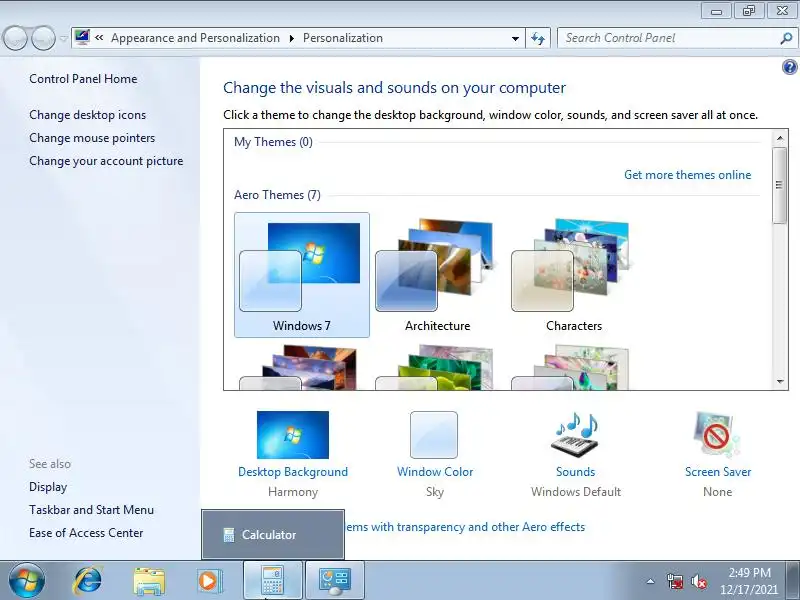Expand the address bar history dropdown
This screenshot has height=600, width=800.
tap(515, 38)
